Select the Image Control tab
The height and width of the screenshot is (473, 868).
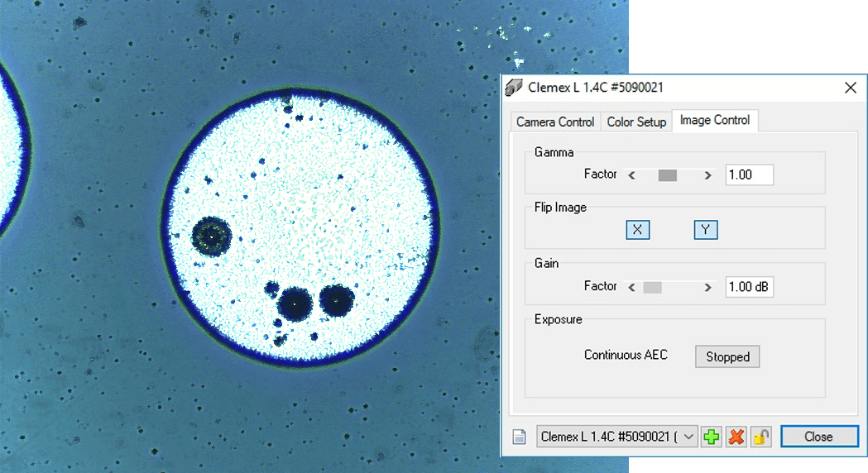point(715,120)
